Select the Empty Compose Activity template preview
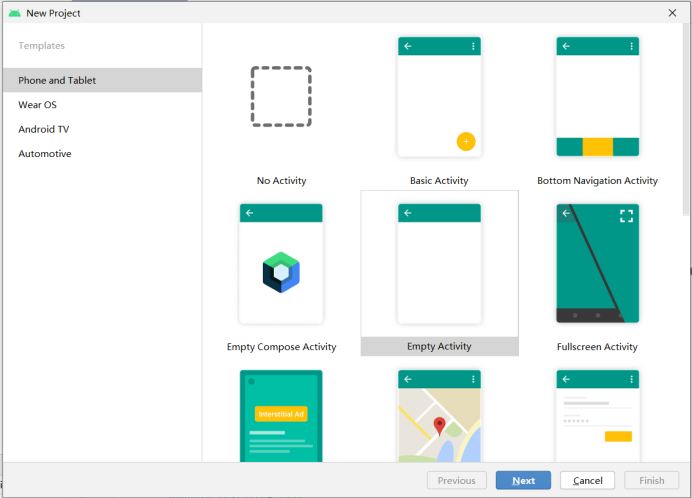 (x=281, y=264)
